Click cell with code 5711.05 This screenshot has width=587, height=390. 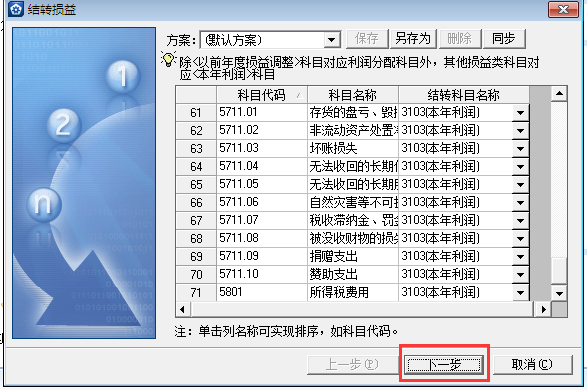click(x=262, y=185)
